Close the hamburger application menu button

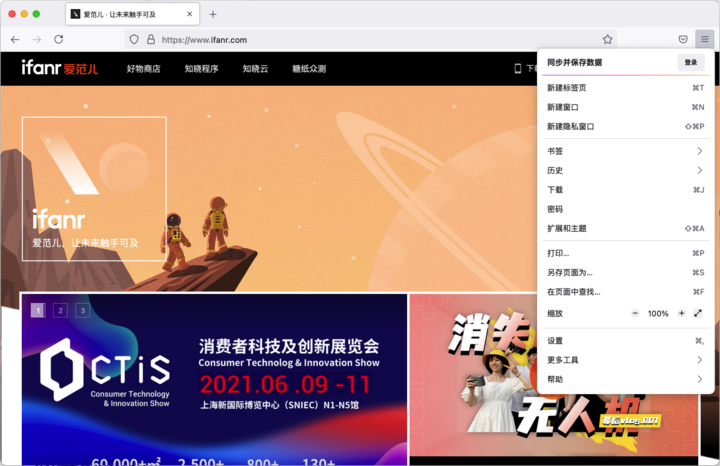(704, 39)
